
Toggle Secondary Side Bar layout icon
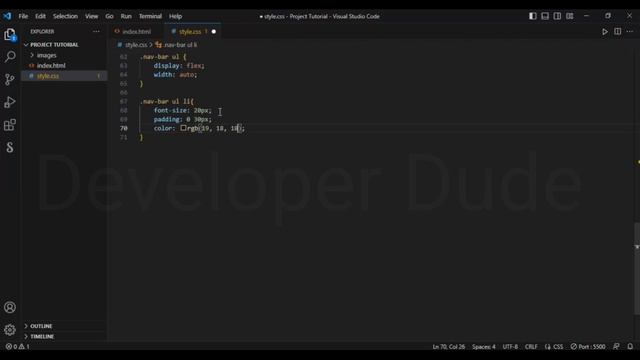(x=557, y=16)
